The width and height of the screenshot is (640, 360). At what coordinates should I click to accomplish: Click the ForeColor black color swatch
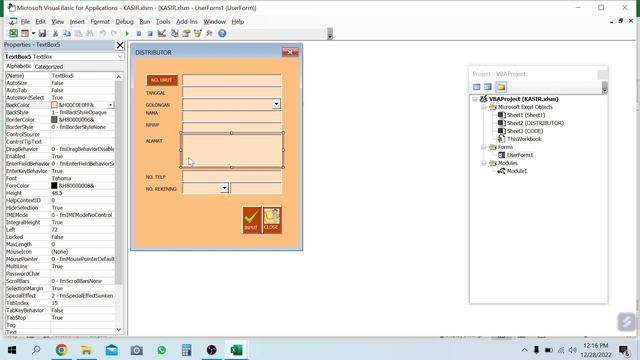point(54,186)
